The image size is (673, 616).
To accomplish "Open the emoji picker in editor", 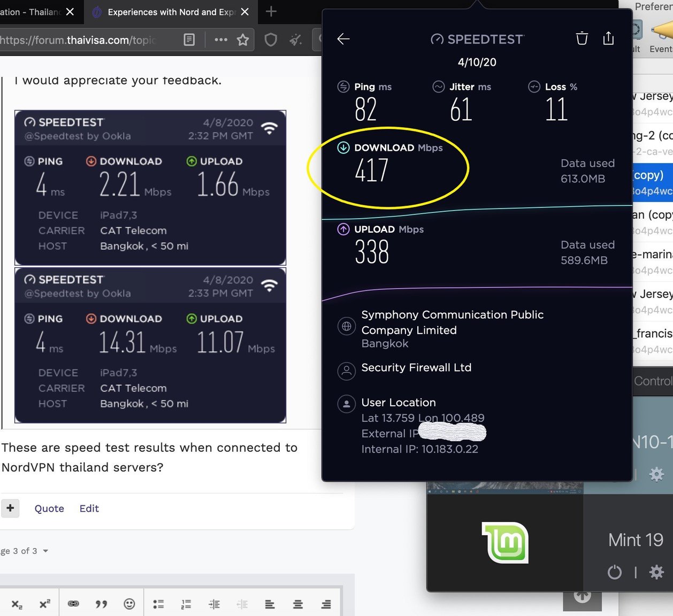I will point(129,604).
